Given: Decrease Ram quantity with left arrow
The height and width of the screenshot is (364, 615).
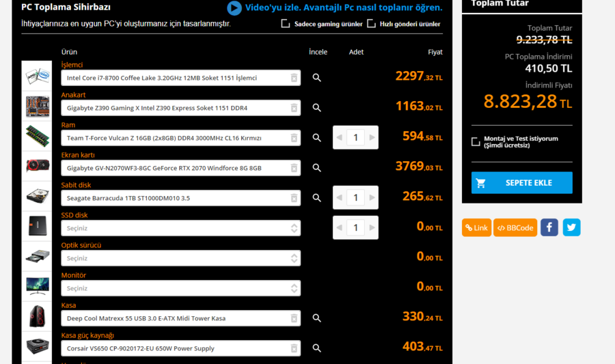Looking at the screenshot, I should pyautogui.click(x=339, y=137).
